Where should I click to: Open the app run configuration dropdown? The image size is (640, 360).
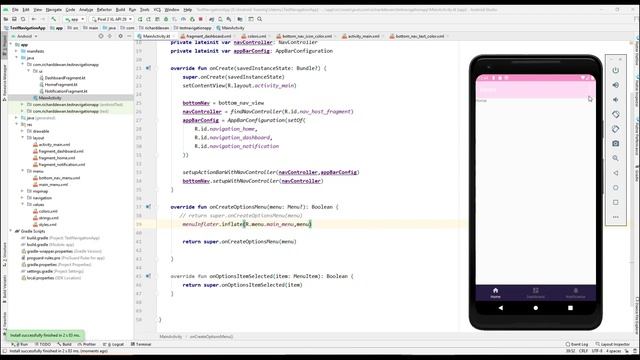pyautogui.click(x=74, y=19)
